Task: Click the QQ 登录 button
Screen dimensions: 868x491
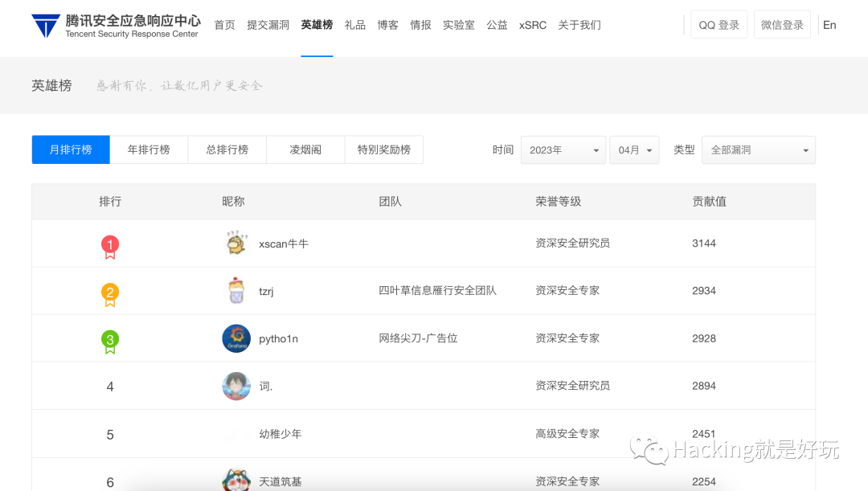Action: pyautogui.click(x=719, y=25)
